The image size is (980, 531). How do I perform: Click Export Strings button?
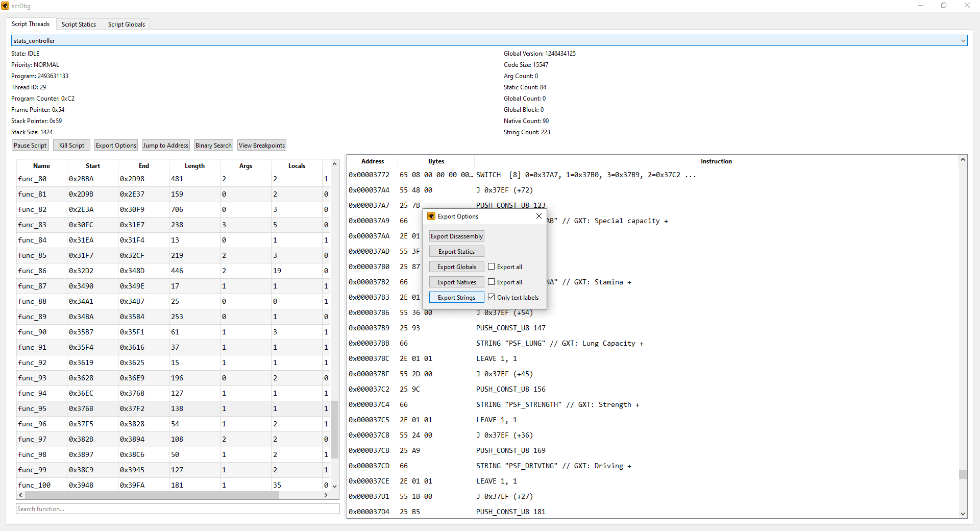(456, 298)
